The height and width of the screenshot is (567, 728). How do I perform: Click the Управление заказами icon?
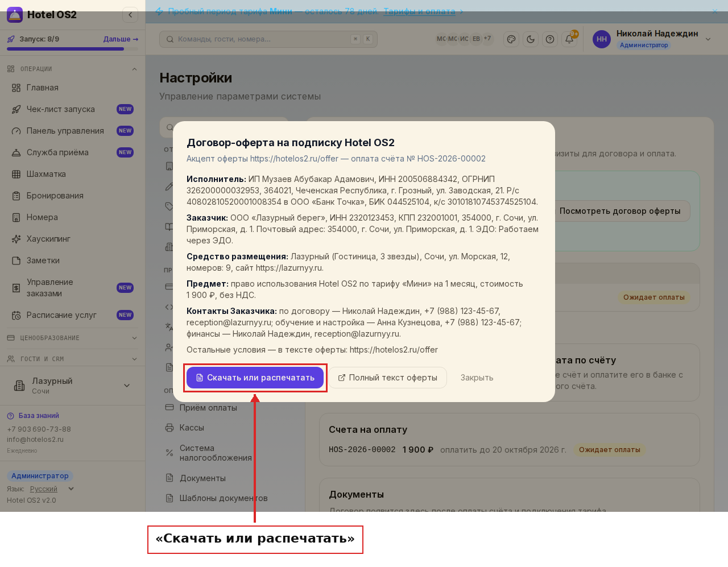tap(16, 288)
